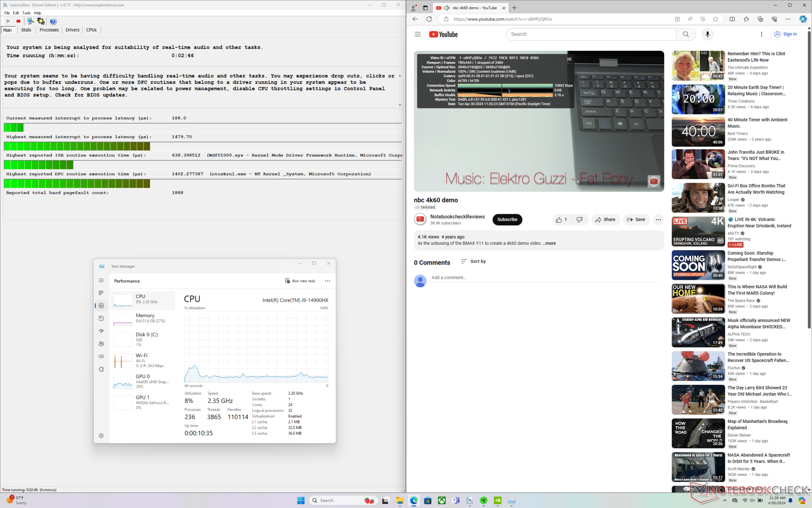Open the Processes page icon in Task Manager
The image size is (812, 508).
tap(101, 293)
